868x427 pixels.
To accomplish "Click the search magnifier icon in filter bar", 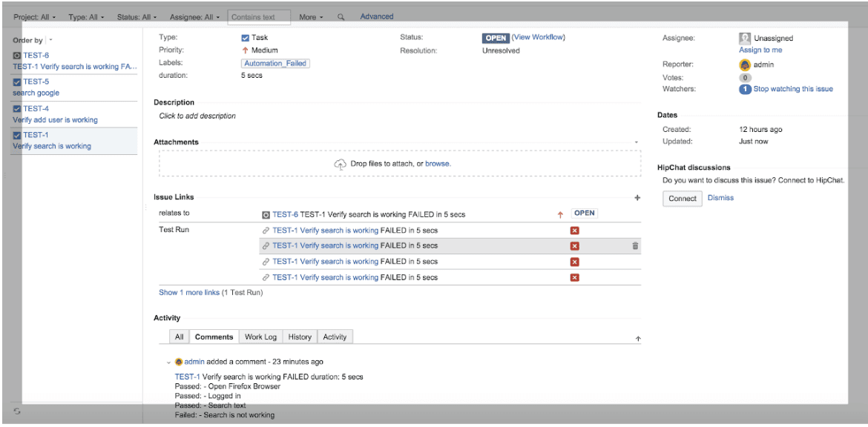I will point(341,17).
